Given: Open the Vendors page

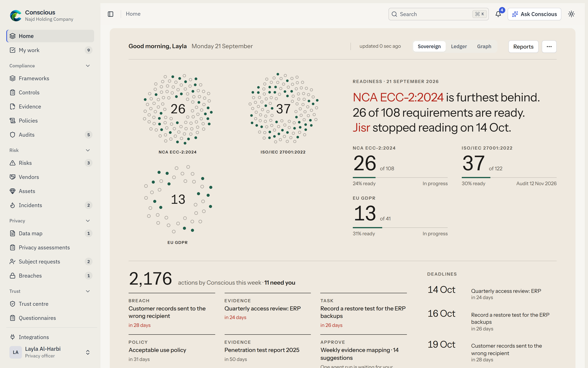Looking at the screenshot, I should click(50, 177).
